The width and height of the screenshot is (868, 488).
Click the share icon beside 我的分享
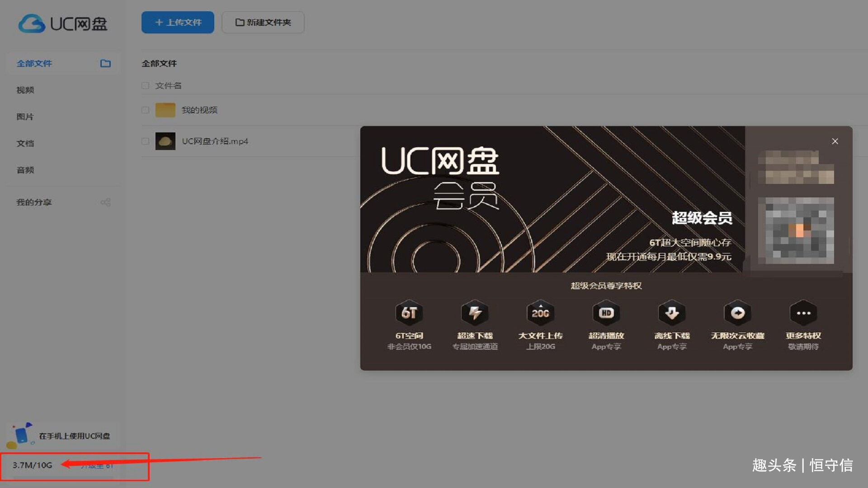pyautogui.click(x=106, y=202)
